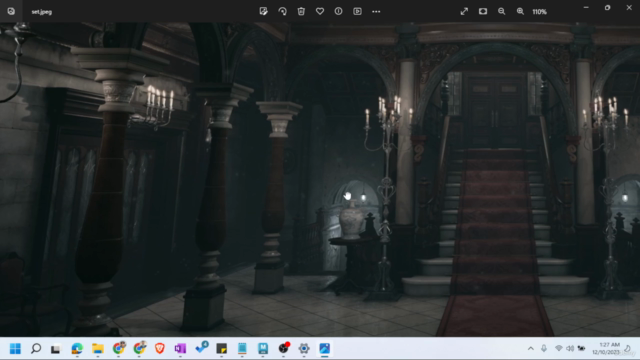The height and width of the screenshot is (360, 640).
Task: Delete the image using the trash icon
Action: (301, 11)
